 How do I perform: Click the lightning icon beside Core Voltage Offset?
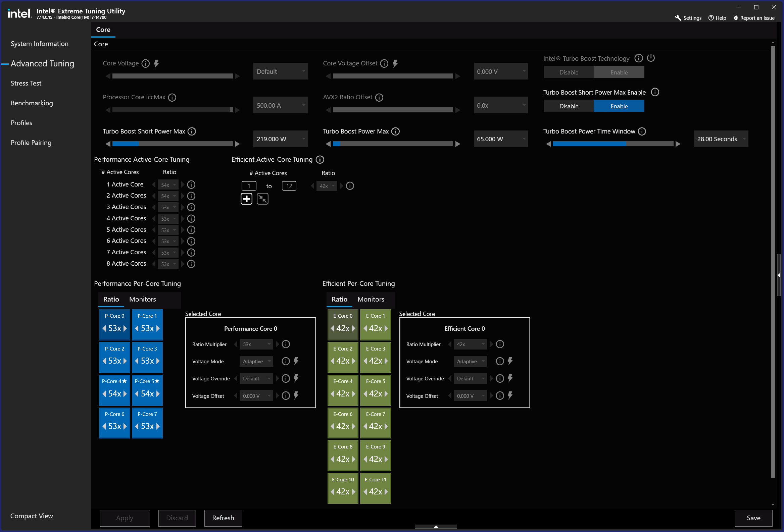tap(395, 63)
